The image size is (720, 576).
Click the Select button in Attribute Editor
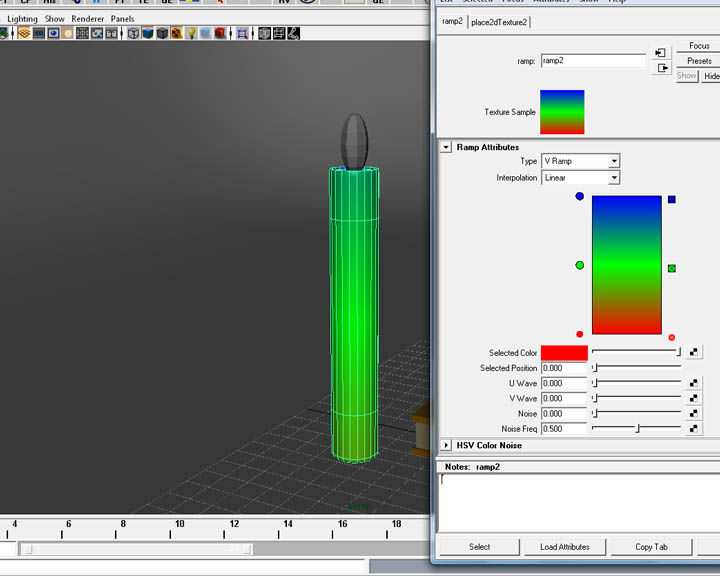[x=479, y=547]
